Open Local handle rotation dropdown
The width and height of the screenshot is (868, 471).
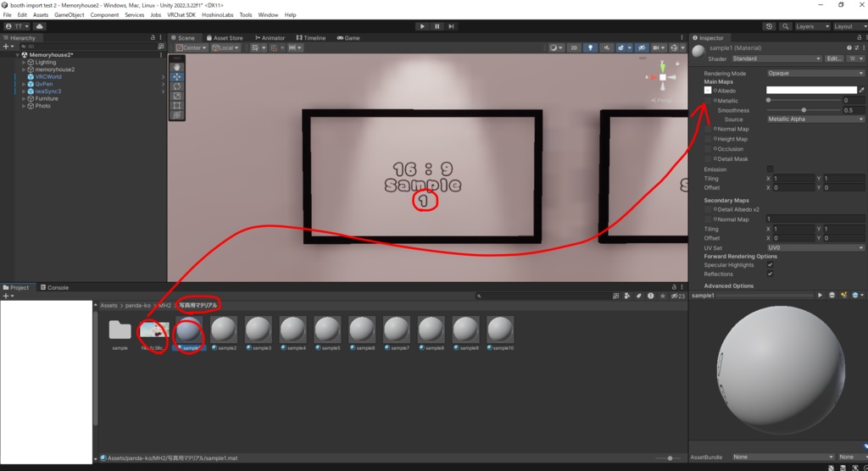[x=225, y=47]
